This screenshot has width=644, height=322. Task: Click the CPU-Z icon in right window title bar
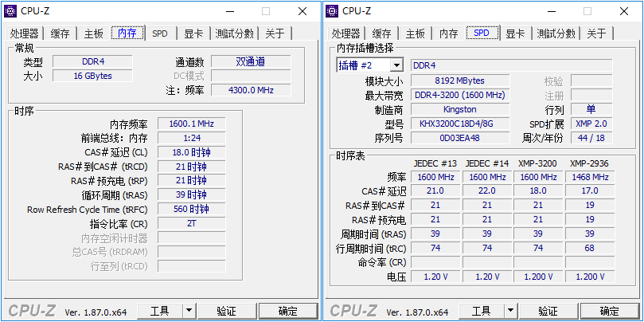(334, 11)
